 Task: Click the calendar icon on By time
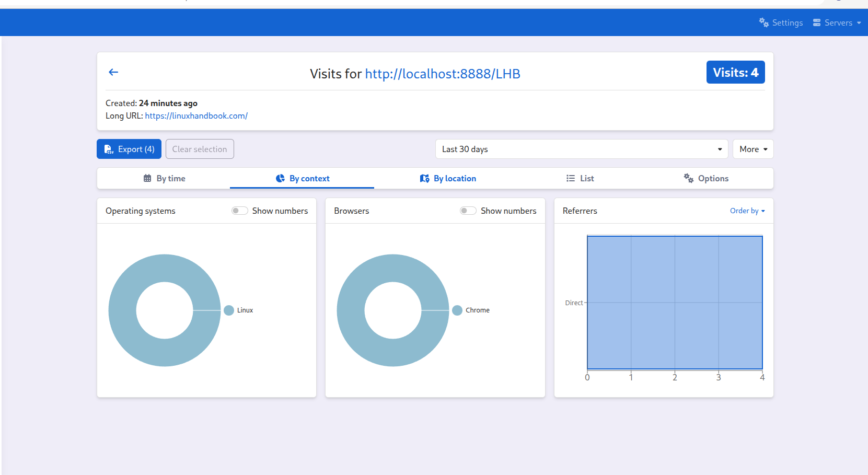(x=147, y=178)
